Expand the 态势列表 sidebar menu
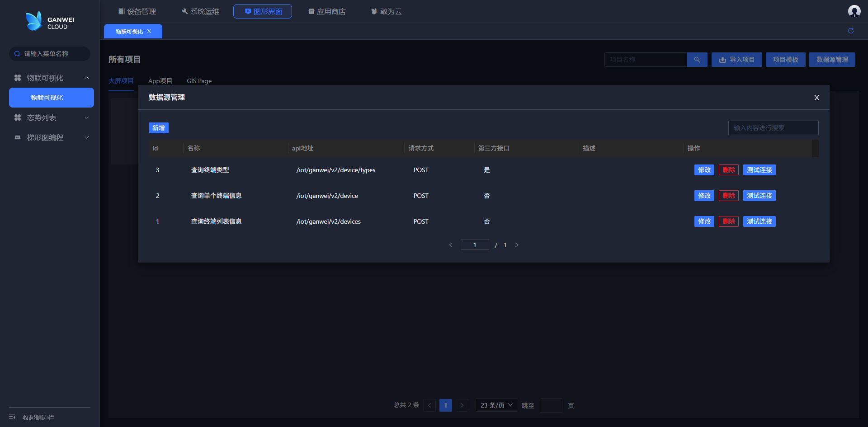 click(87, 117)
